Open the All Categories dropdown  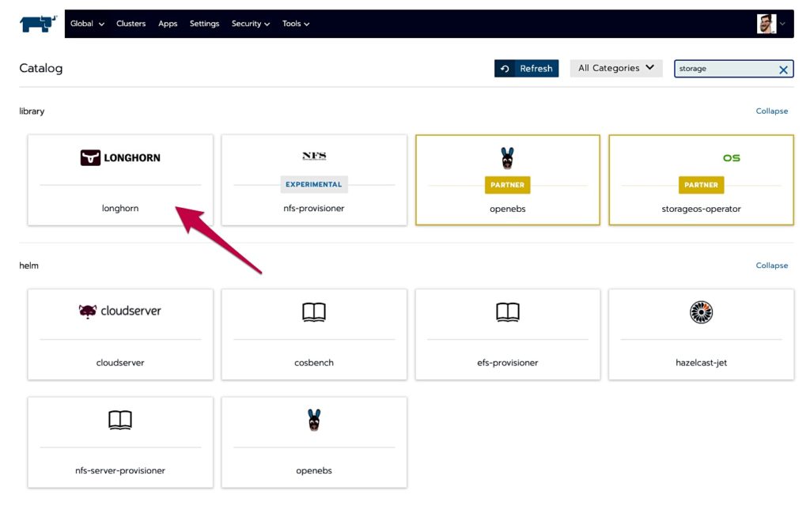click(x=615, y=68)
